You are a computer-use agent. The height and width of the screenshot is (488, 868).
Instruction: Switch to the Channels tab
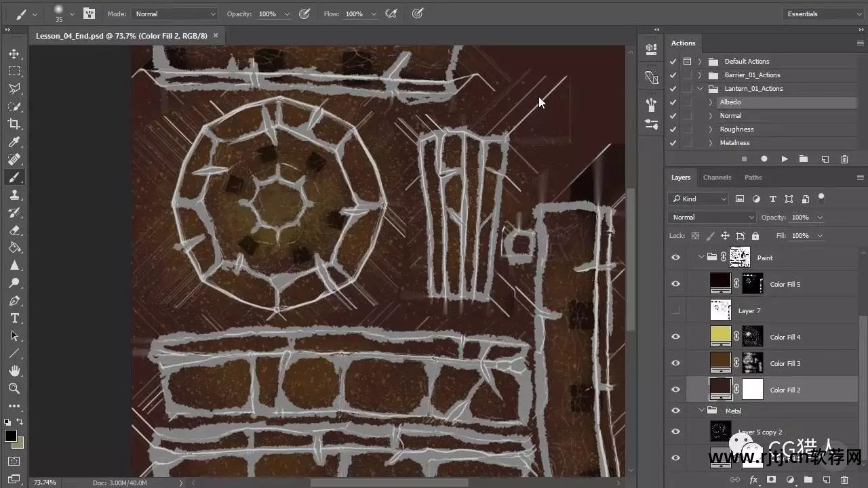click(717, 178)
